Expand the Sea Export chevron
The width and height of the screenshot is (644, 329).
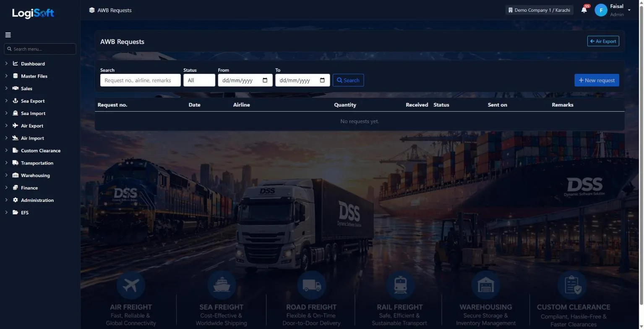(x=6, y=101)
